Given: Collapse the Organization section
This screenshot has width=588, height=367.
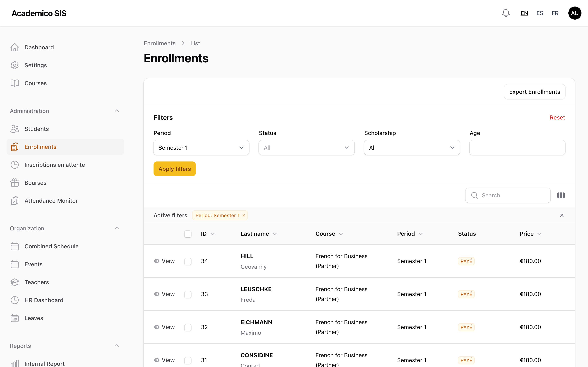Looking at the screenshot, I should 117,228.
